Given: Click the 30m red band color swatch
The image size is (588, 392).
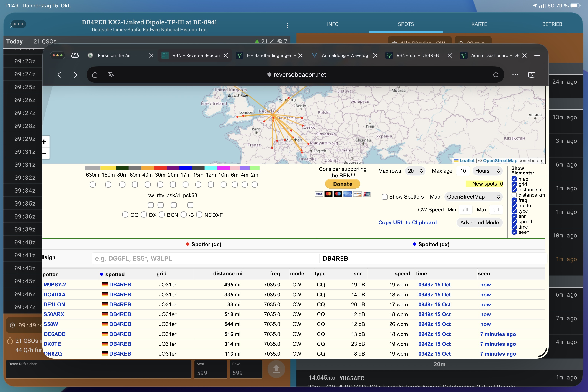Looking at the screenshot, I should pyautogui.click(x=160, y=168).
